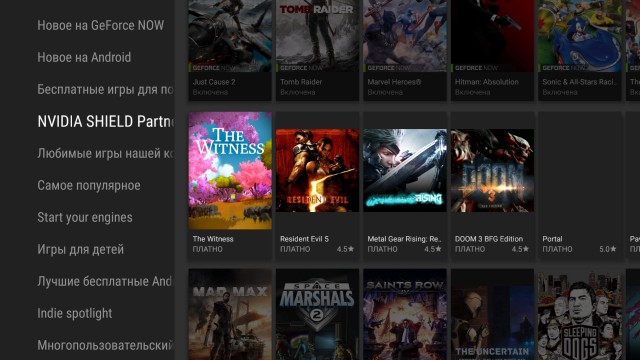Select the Resident Evil 5 cover art
The width and height of the screenshot is (640, 360).
(318, 171)
